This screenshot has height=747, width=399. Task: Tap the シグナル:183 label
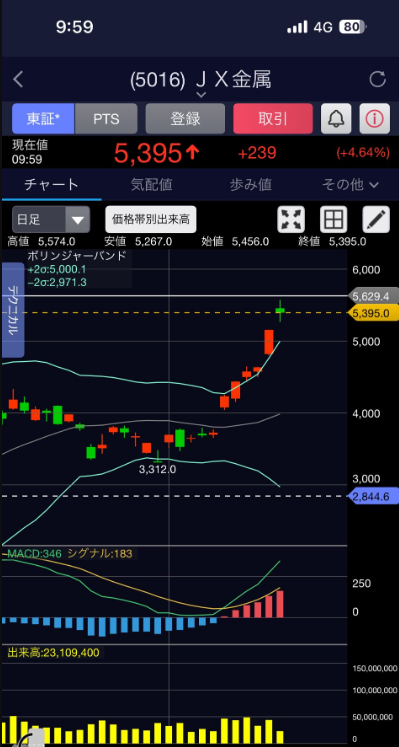click(100, 554)
